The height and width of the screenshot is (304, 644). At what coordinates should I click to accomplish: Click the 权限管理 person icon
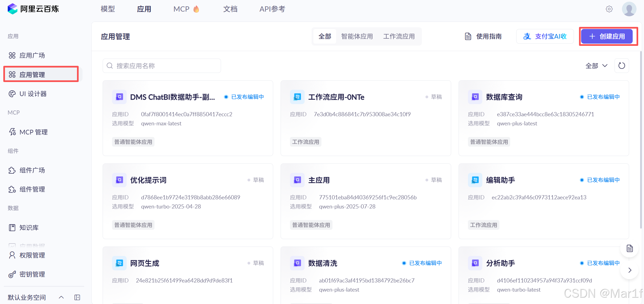pos(12,255)
